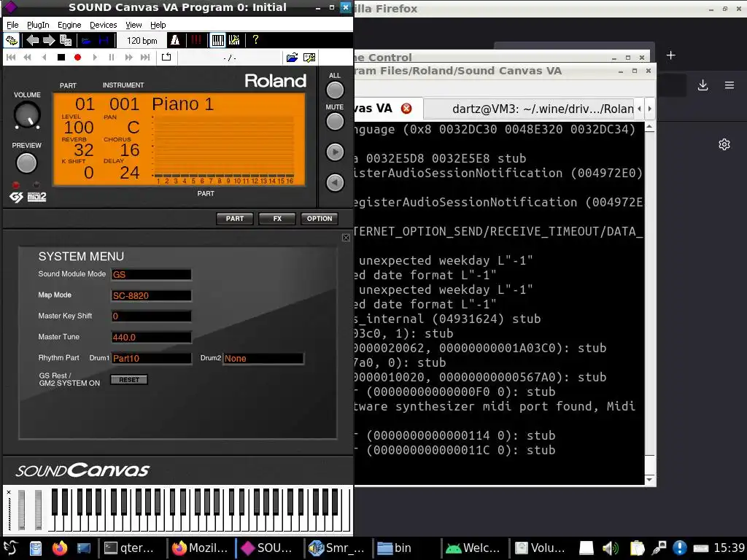Open the keyboard configuration wrench icon
This screenshot has height=560, width=747.
(234, 41)
